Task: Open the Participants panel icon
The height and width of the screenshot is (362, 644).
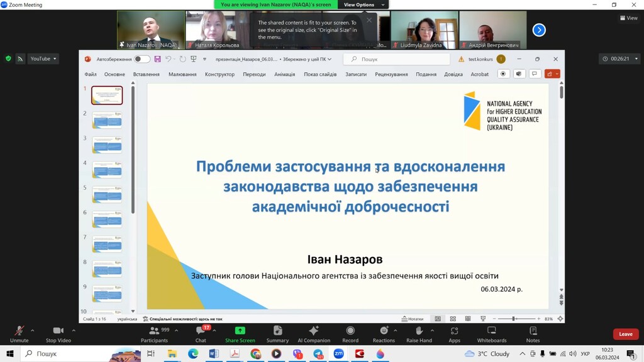Action: pyautogui.click(x=153, y=331)
